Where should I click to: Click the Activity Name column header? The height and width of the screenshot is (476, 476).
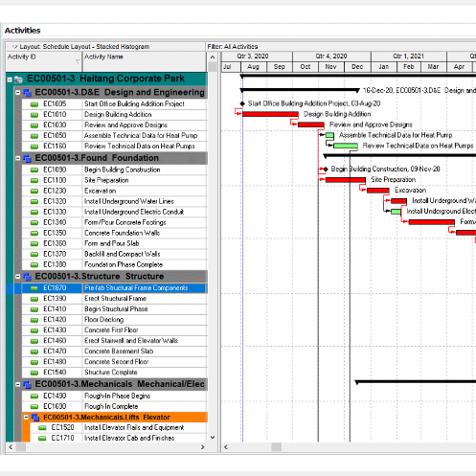[x=145, y=61]
